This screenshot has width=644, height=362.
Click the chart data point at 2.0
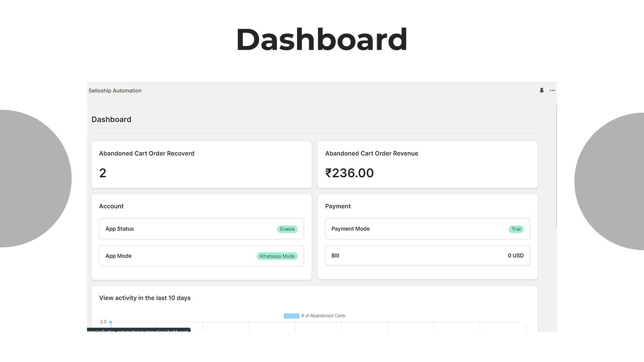110,322
